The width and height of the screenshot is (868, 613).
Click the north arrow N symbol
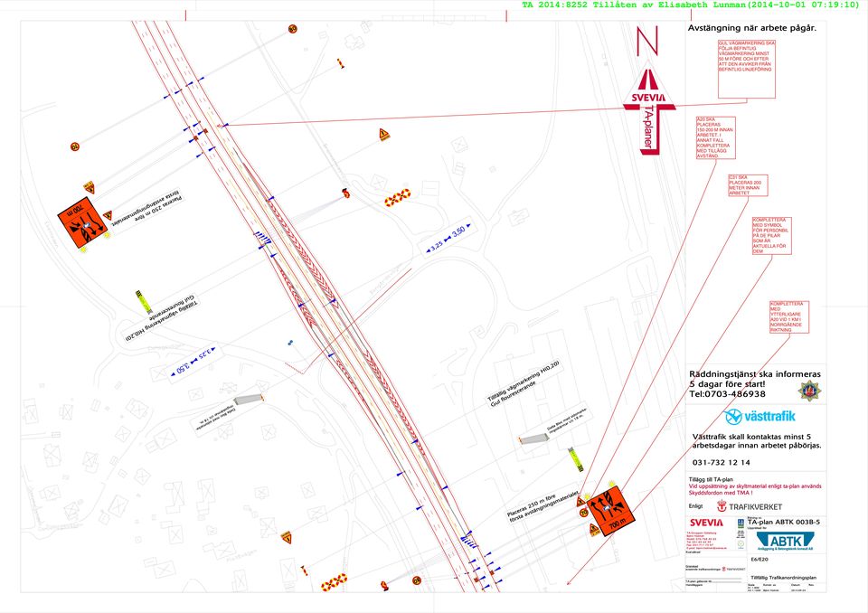coord(647,41)
